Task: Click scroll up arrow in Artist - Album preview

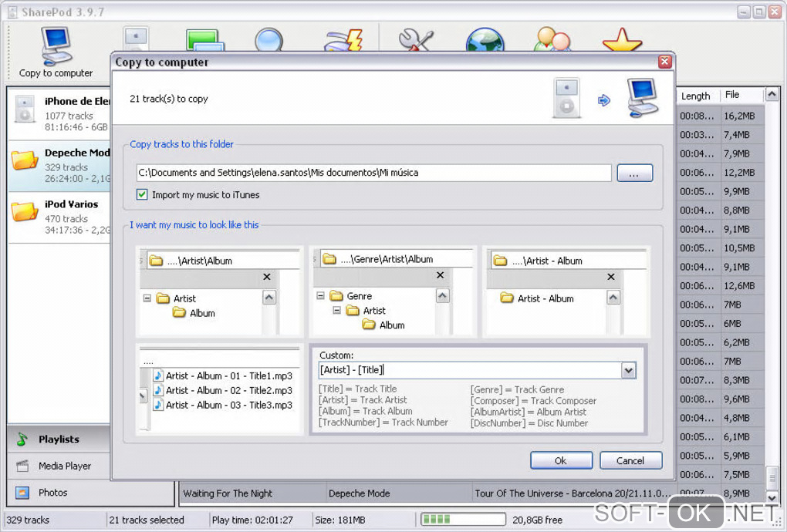Action: tap(613, 298)
